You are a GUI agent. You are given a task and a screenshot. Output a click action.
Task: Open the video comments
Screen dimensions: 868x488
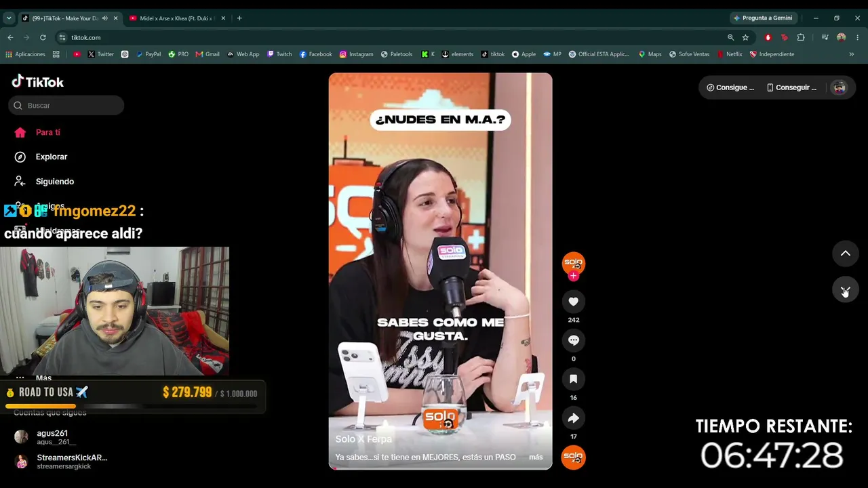(573, 340)
